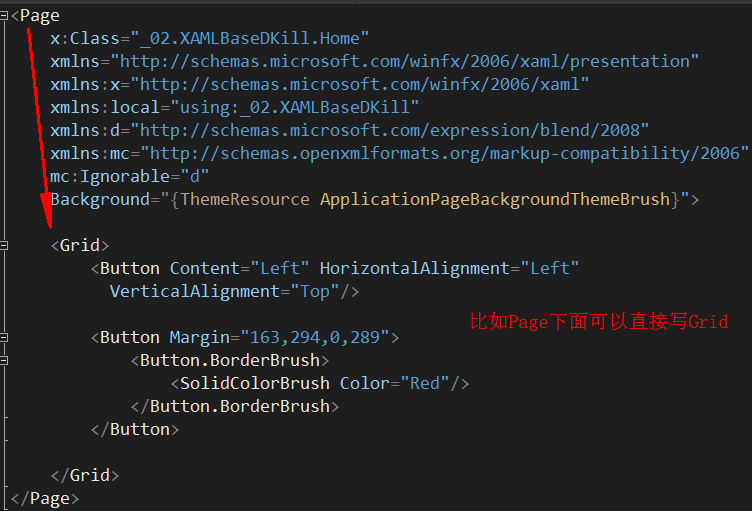The width and height of the screenshot is (752, 511).
Task: Click the red Chinese annotation text
Action: click(599, 321)
